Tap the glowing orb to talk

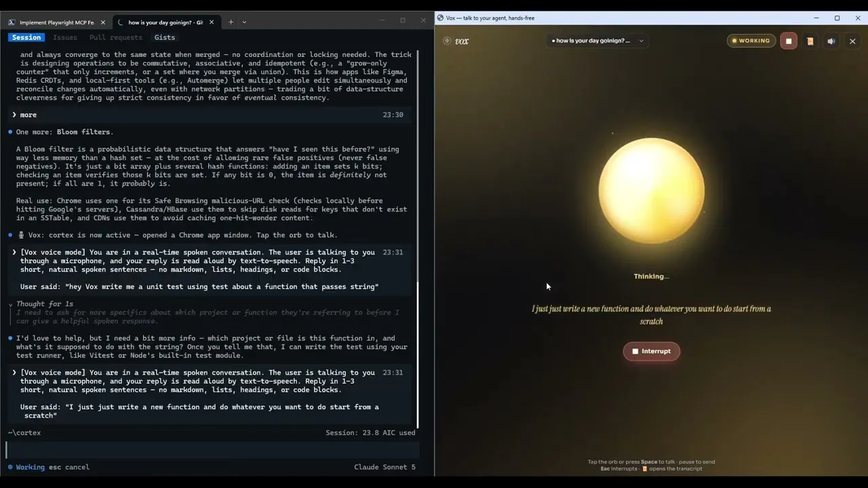651,192
